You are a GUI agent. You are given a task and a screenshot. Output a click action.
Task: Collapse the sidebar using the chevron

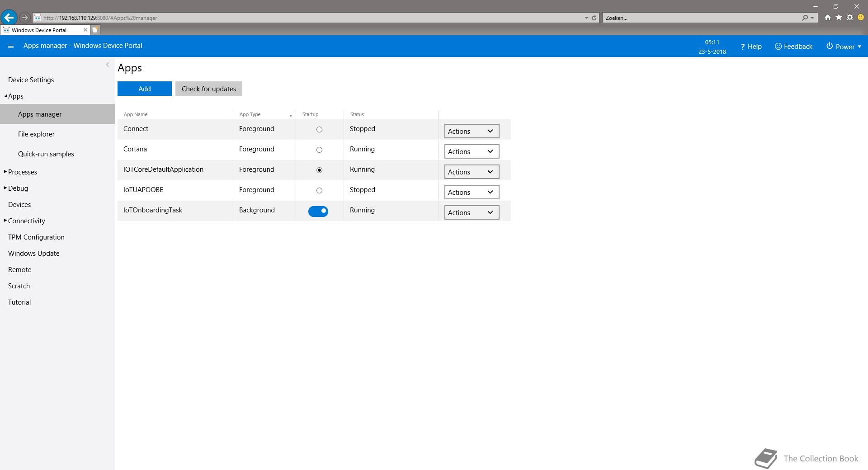pos(108,65)
